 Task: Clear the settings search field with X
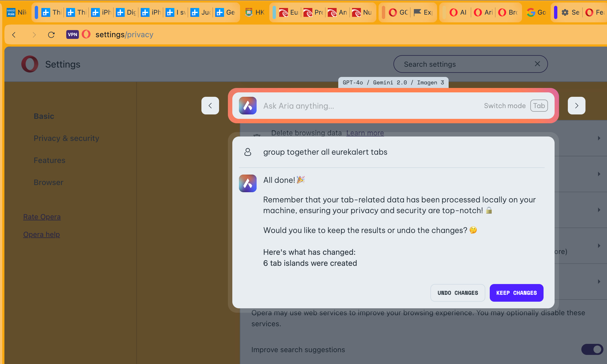point(537,64)
